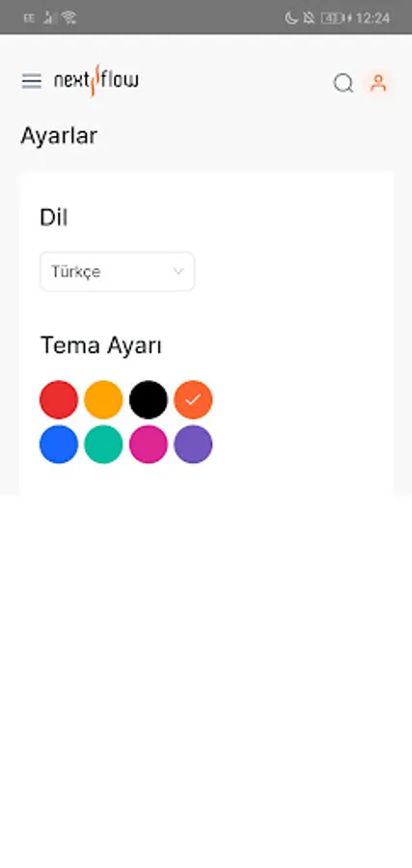Select the red theme color
This screenshot has width=412, height=868.
59,399
